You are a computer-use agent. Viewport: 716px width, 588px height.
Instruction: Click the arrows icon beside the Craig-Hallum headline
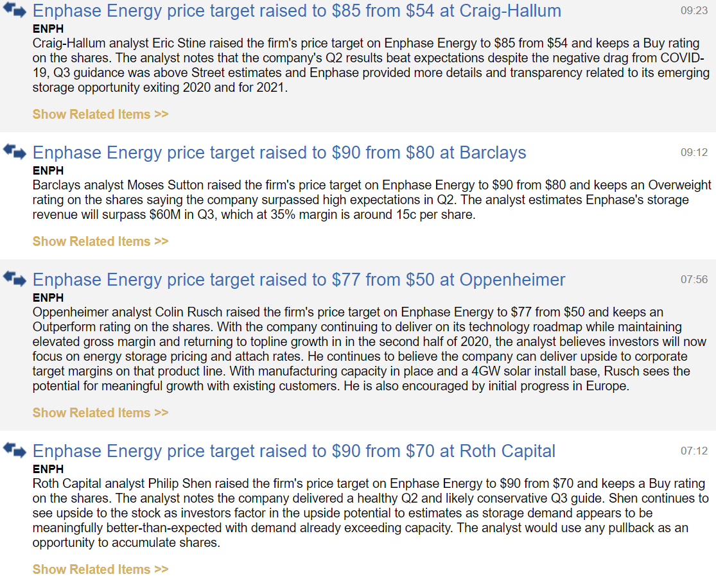[15, 10]
